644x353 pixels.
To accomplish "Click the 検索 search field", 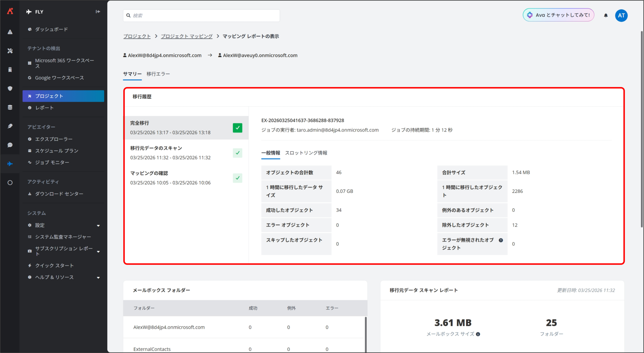I will point(201,16).
